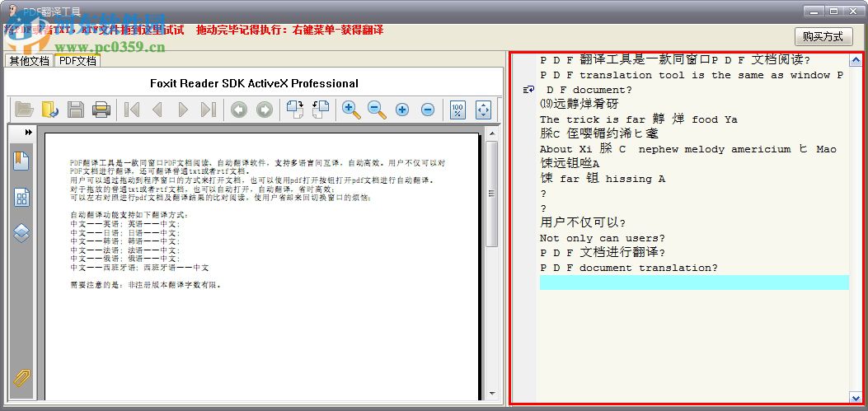Screen dimensions: 868x411
Task: Click the line 'P D F translation tool is the same'
Action: (692, 75)
